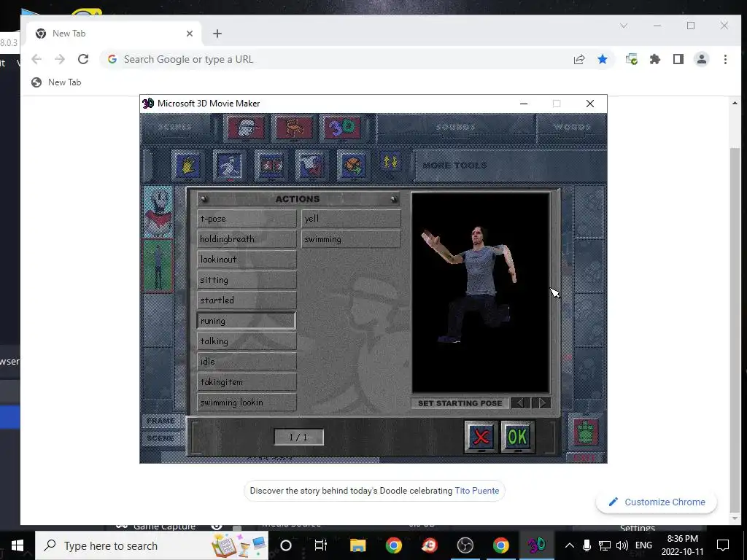Open Chrome extensions puzzle icon
Screen dimensions: 747x560
[655, 59]
